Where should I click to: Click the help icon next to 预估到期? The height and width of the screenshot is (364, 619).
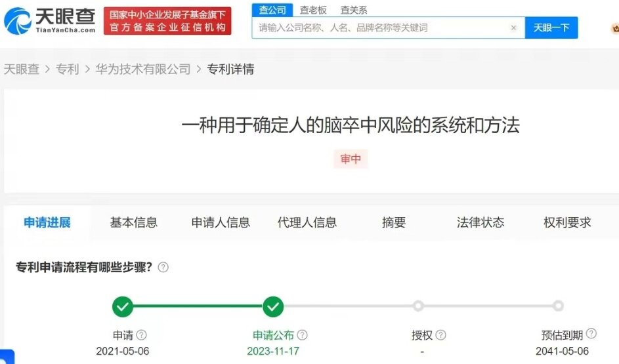(x=591, y=334)
